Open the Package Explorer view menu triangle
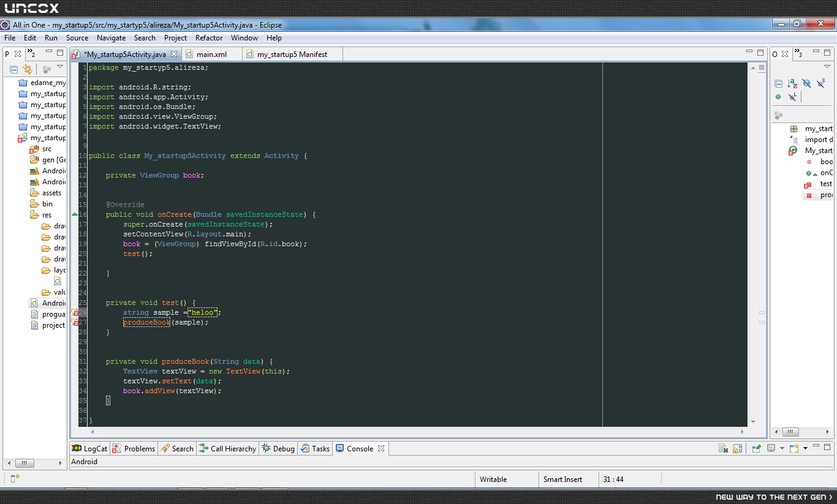The width and height of the screenshot is (837, 504). tap(60, 67)
